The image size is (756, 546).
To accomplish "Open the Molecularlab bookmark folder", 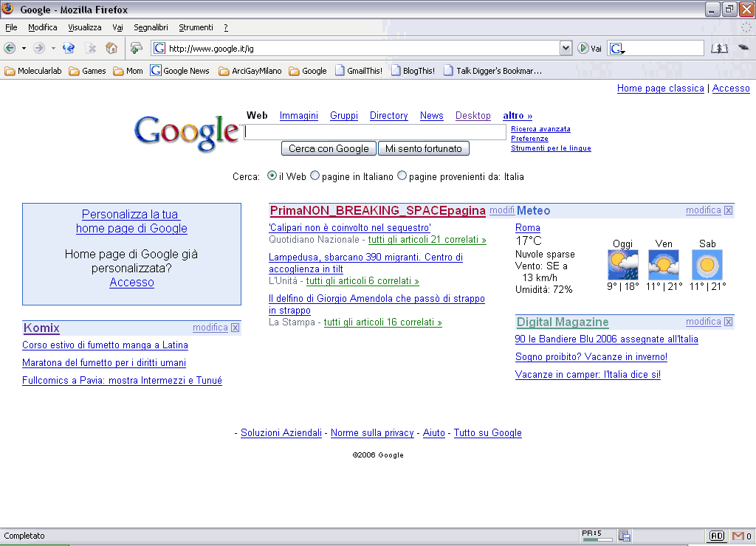I will click(x=33, y=71).
